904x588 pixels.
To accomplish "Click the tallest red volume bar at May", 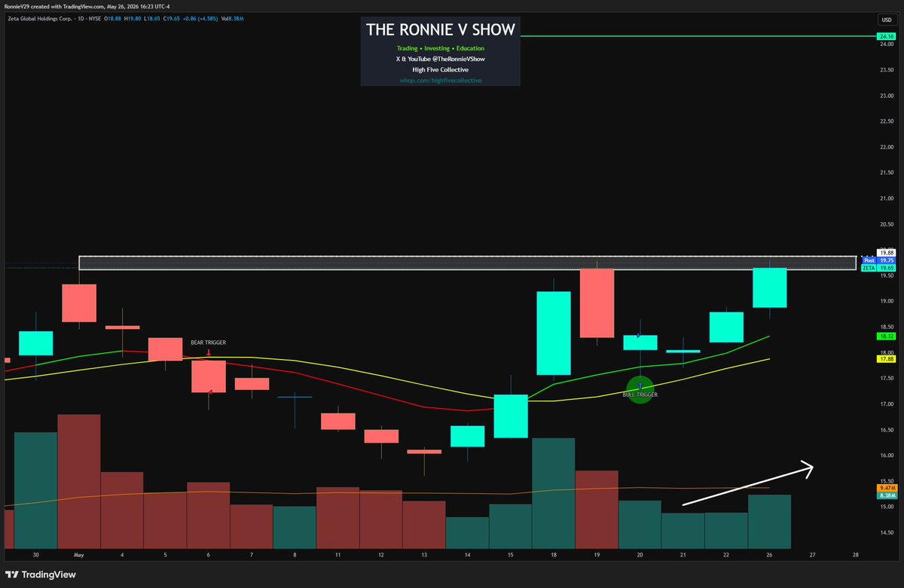I will coord(78,482).
